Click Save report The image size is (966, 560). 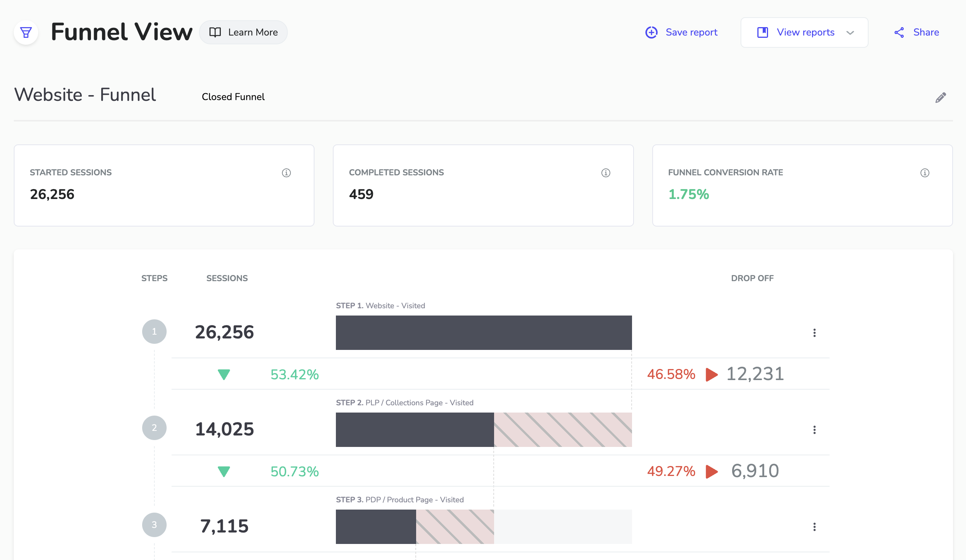tap(691, 32)
